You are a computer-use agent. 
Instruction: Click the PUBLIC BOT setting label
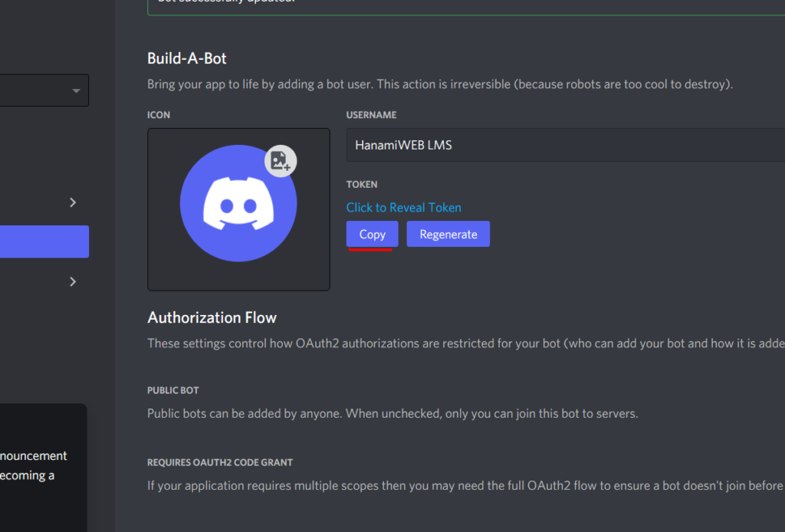[x=172, y=390]
